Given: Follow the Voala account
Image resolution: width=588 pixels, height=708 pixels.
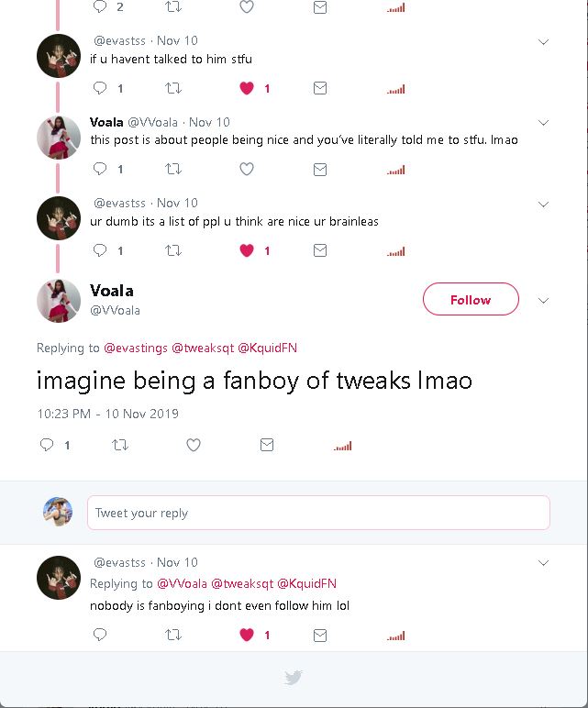Looking at the screenshot, I should tap(471, 300).
